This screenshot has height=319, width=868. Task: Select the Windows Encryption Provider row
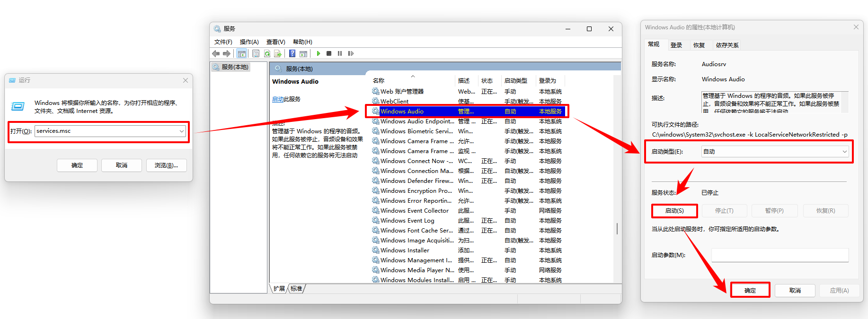468,191
